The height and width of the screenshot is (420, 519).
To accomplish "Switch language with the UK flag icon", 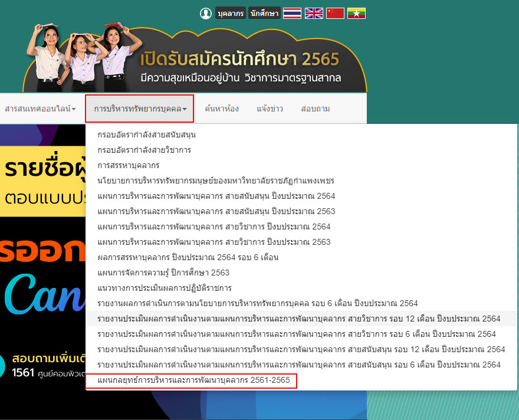I will tap(314, 13).
